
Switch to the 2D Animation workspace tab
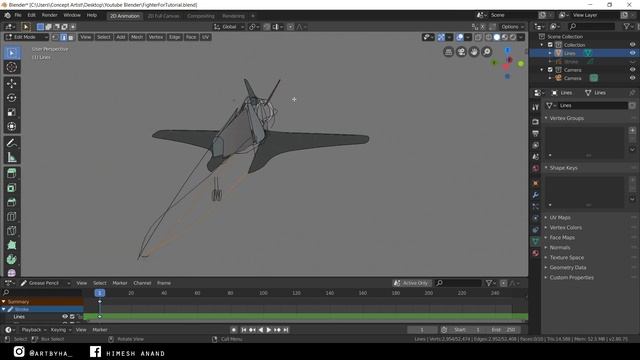click(124, 16)
